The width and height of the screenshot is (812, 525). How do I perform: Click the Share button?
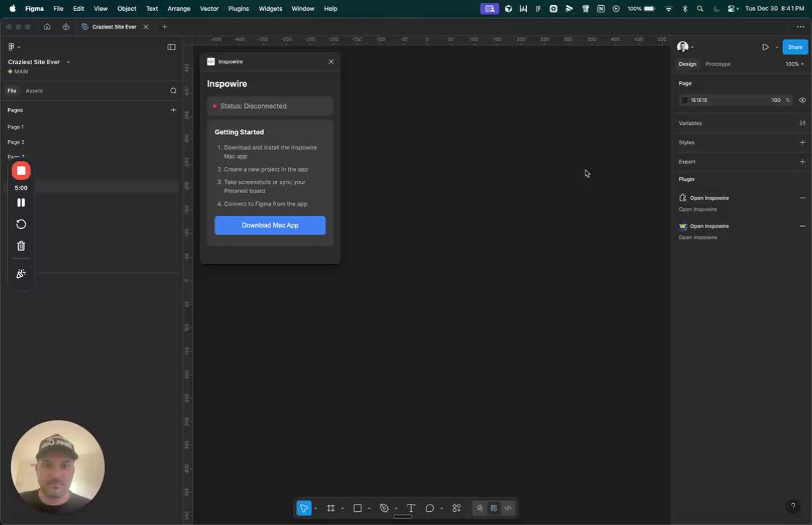[795, 47]
